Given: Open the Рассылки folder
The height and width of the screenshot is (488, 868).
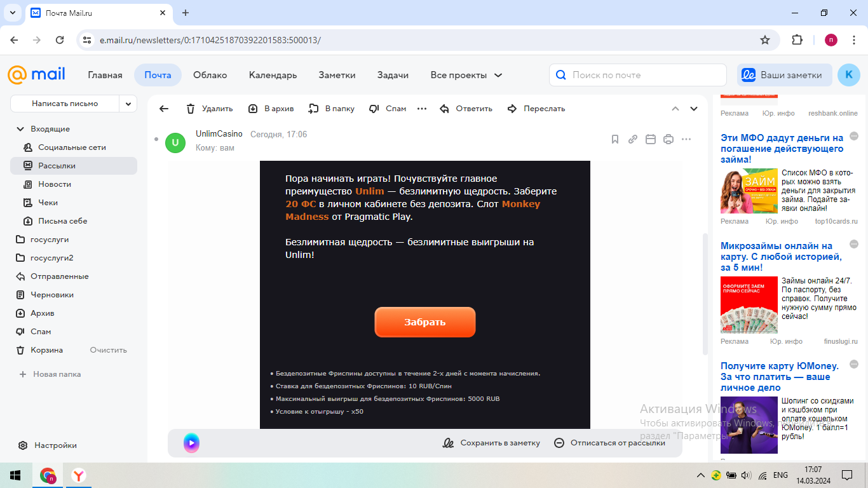Looking at the screenshot, I should click(74, 166).
